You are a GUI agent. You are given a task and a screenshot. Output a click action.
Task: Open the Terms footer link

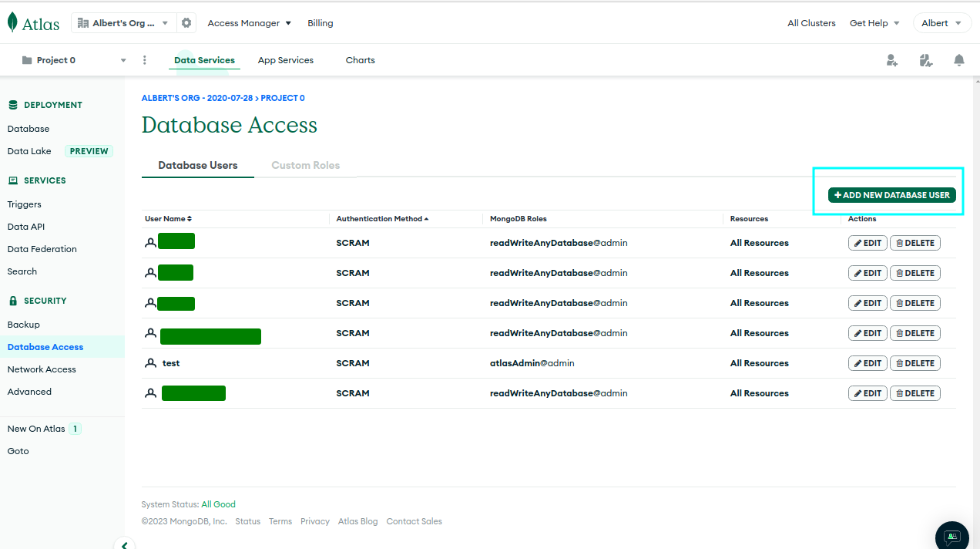click(280, 521)
